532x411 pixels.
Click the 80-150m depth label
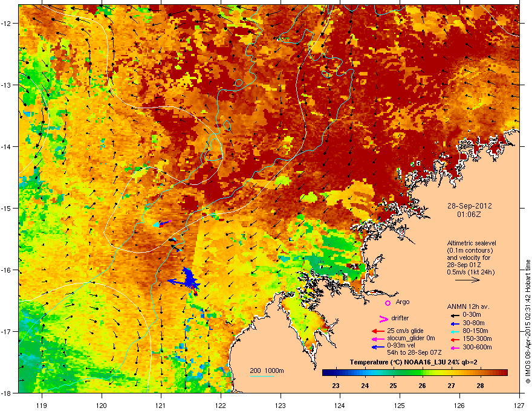(x=475, y=331)
